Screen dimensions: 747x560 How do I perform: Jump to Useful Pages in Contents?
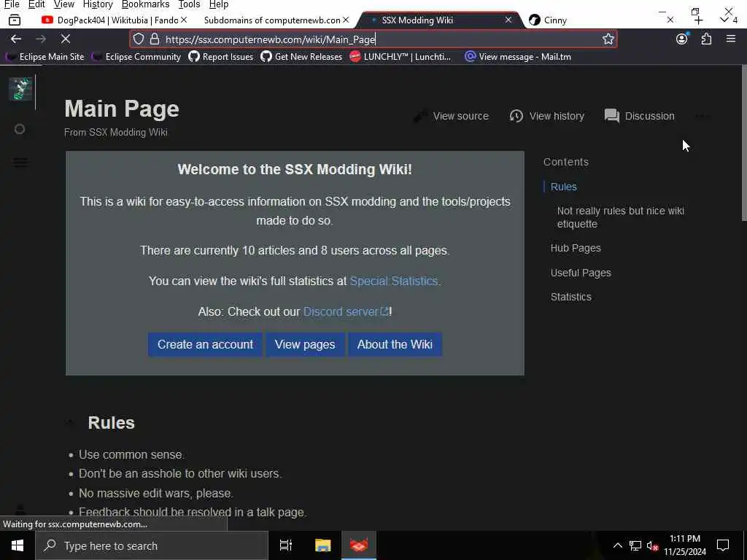[581, 273]
